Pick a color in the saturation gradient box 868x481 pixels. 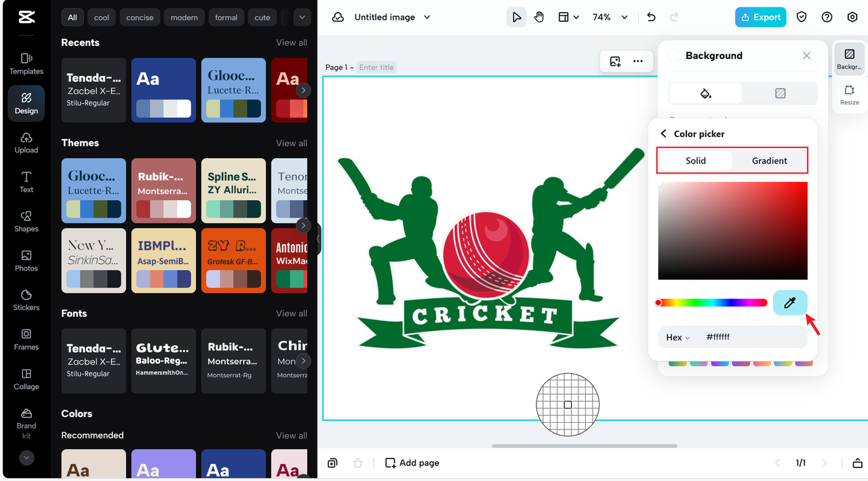pyautogui.click(x=732, y=231)
